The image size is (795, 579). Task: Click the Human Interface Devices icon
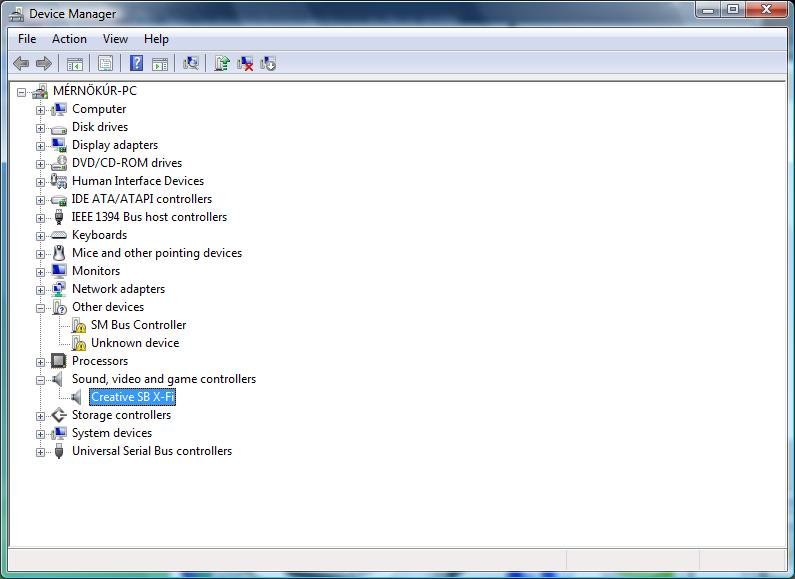click(59, 181)
